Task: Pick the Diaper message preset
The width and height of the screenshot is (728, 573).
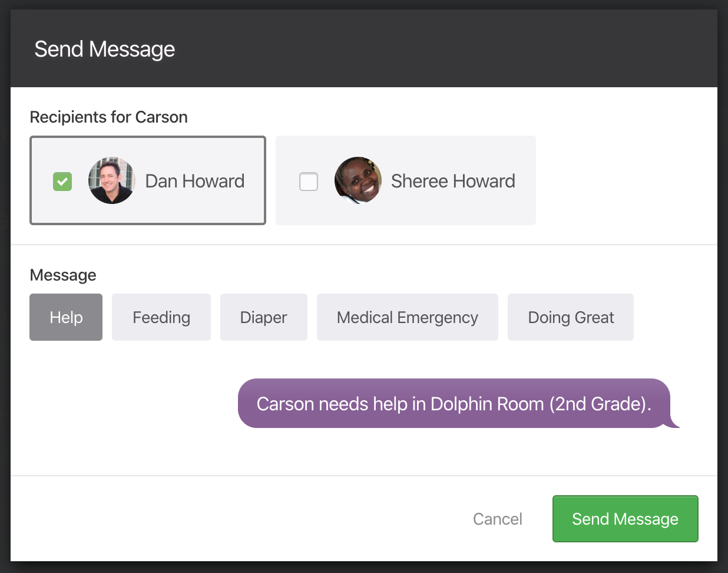Action: [x=263, y=317]
